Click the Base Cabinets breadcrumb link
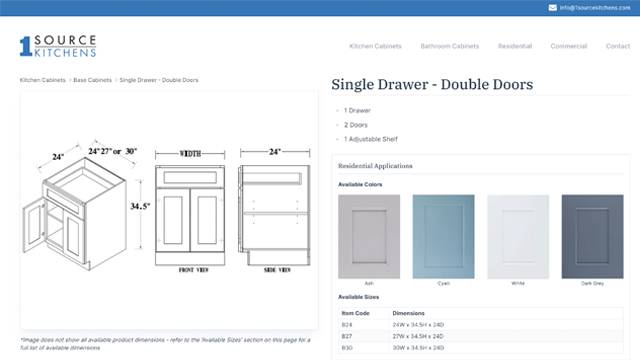The image size is (640, 360). coord(92,80)
